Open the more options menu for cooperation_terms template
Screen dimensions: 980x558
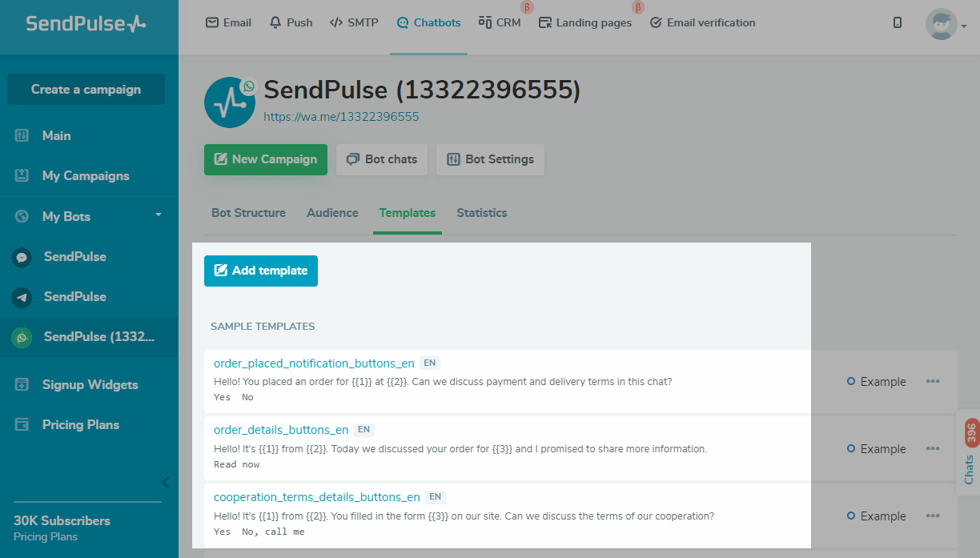933,516
